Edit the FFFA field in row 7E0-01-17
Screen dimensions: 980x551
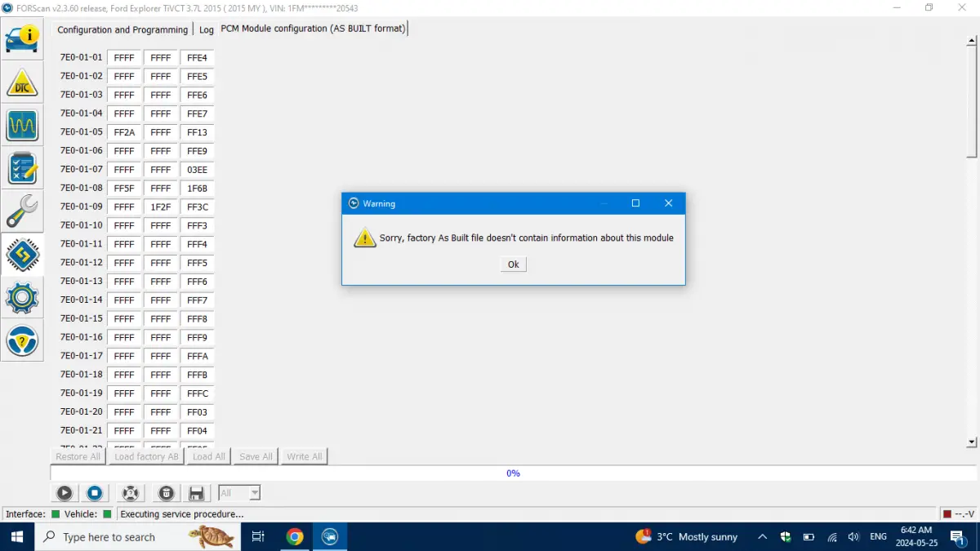(x=197, y=356)
